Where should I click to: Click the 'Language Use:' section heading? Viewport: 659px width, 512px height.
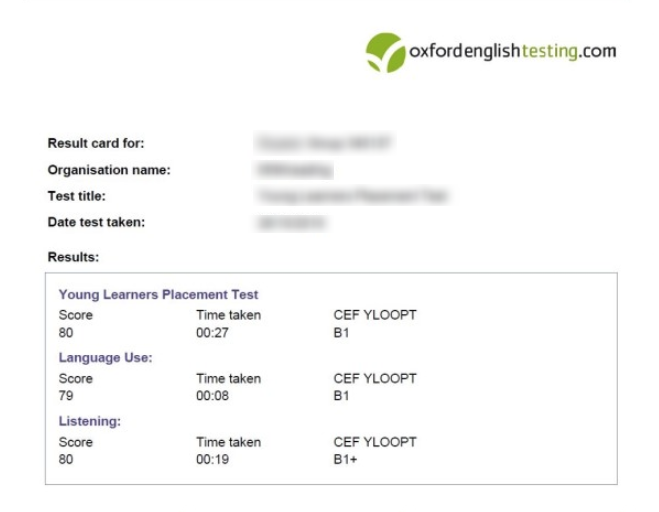coord(105,358)
